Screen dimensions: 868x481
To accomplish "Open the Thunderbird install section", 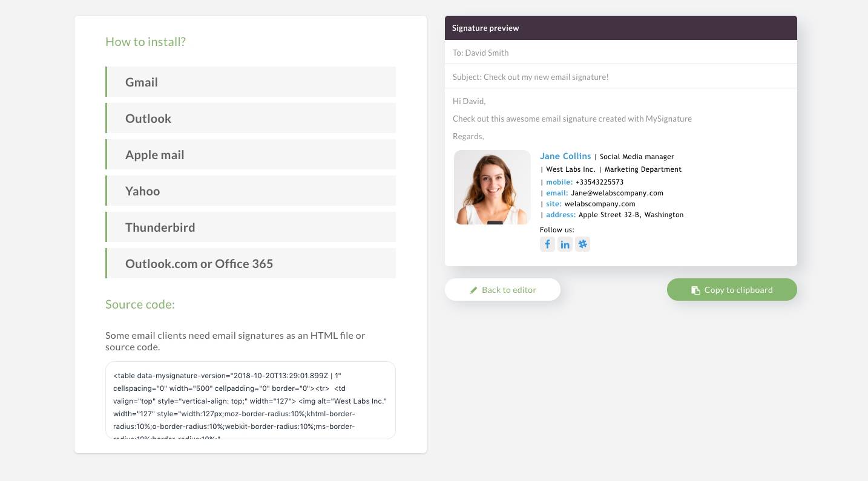I will tap(251, 227).
